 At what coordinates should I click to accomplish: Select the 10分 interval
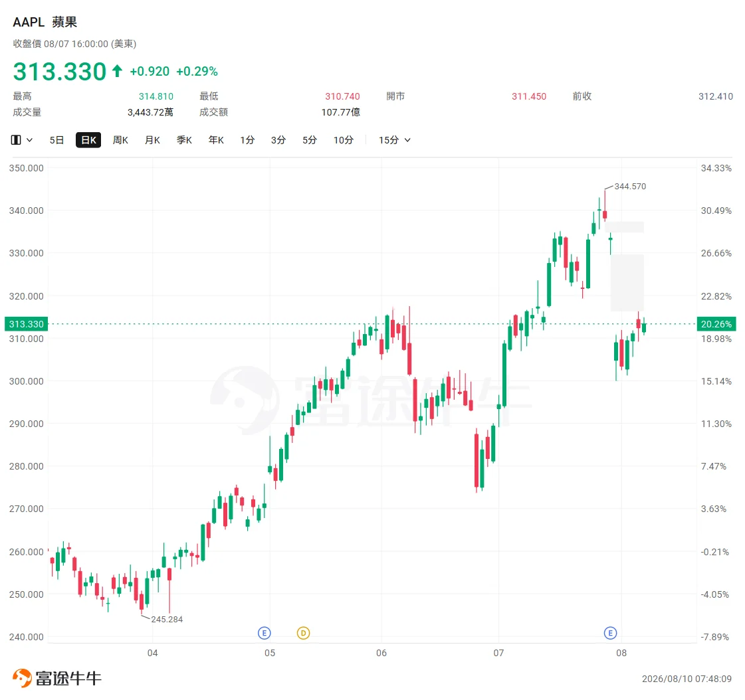(x=344, y=140)
